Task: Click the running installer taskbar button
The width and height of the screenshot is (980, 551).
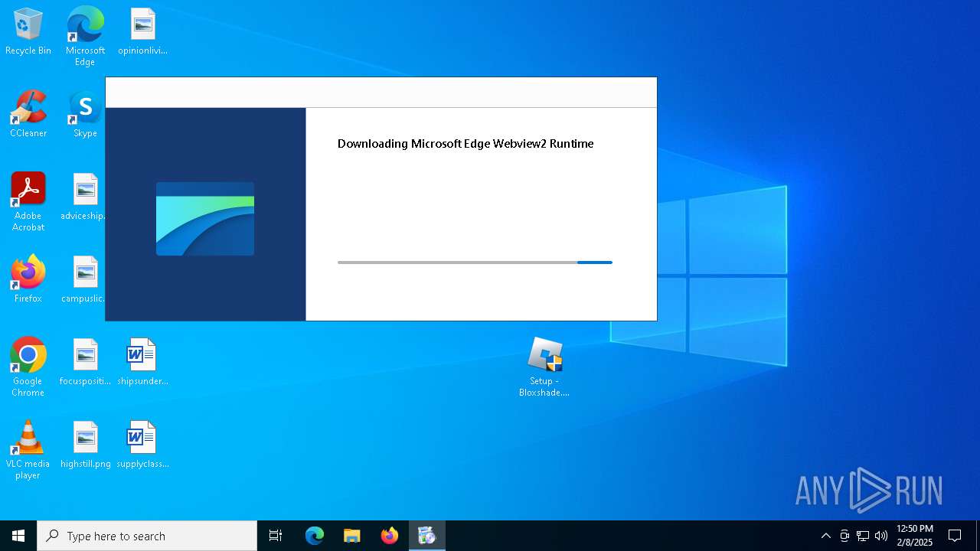Action: 427,536
